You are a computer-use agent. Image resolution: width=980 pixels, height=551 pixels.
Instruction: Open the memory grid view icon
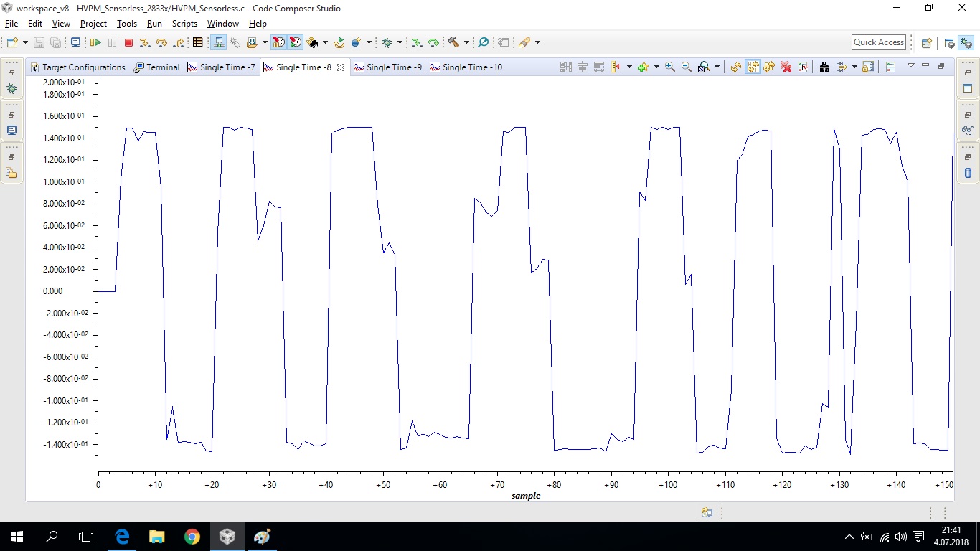click(x=198, y=43)
